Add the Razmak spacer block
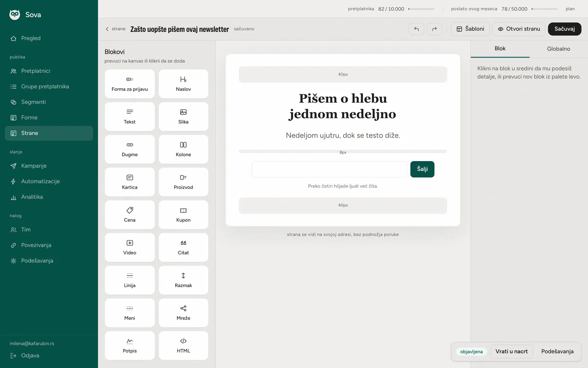 pos(183,280)
